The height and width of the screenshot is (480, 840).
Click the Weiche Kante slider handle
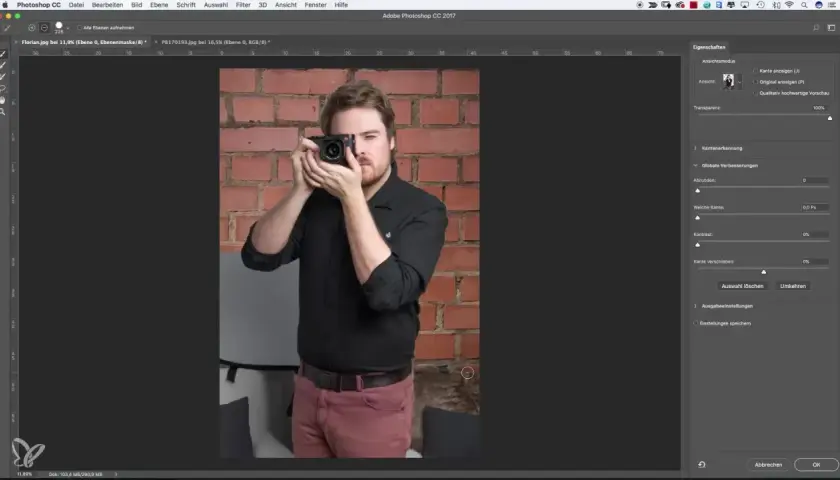click(698, 218)
